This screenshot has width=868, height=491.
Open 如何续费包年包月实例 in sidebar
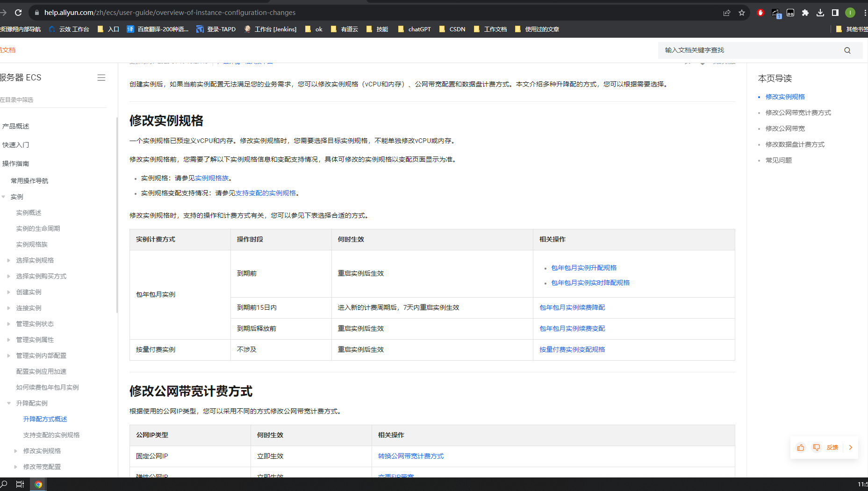[47, 387]
